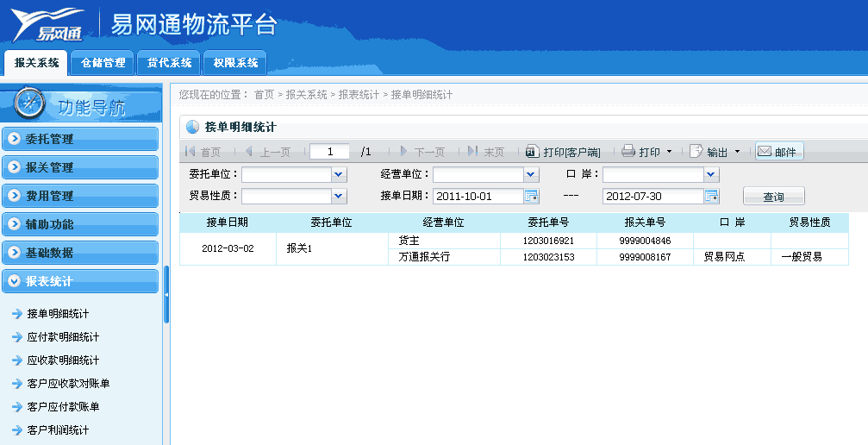The width and height of the screenshot is (868, 445).
Task: Click arrow icon next to 客户应收款对账单
Action: (x=17, y=384)
